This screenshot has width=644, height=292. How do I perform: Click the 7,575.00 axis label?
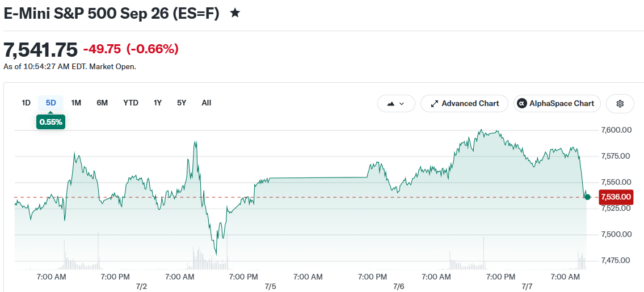[616, 156]
